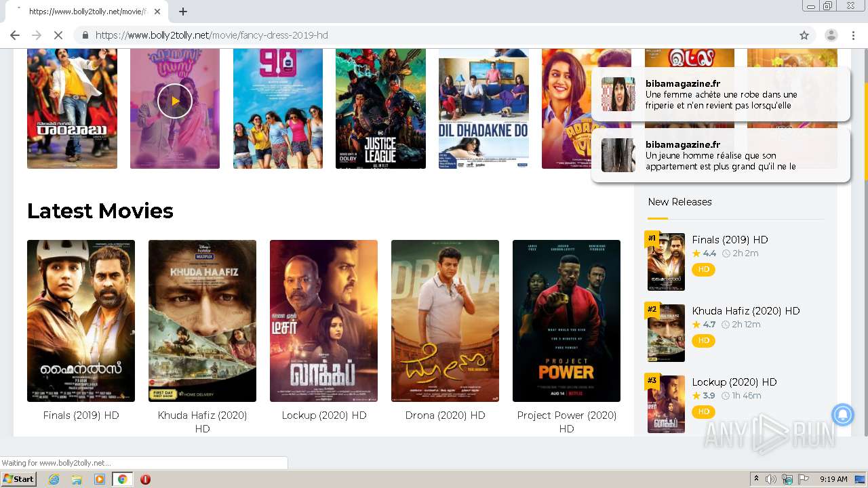
Task: Open the Windows Start menu
Action: pyautogui.click(x=19, y=479)
